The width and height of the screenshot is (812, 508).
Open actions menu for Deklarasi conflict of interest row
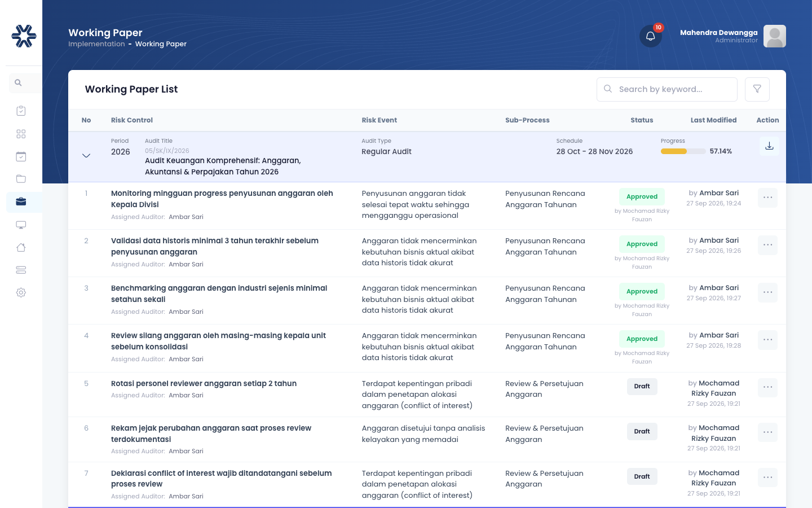(x=768, y=478)
